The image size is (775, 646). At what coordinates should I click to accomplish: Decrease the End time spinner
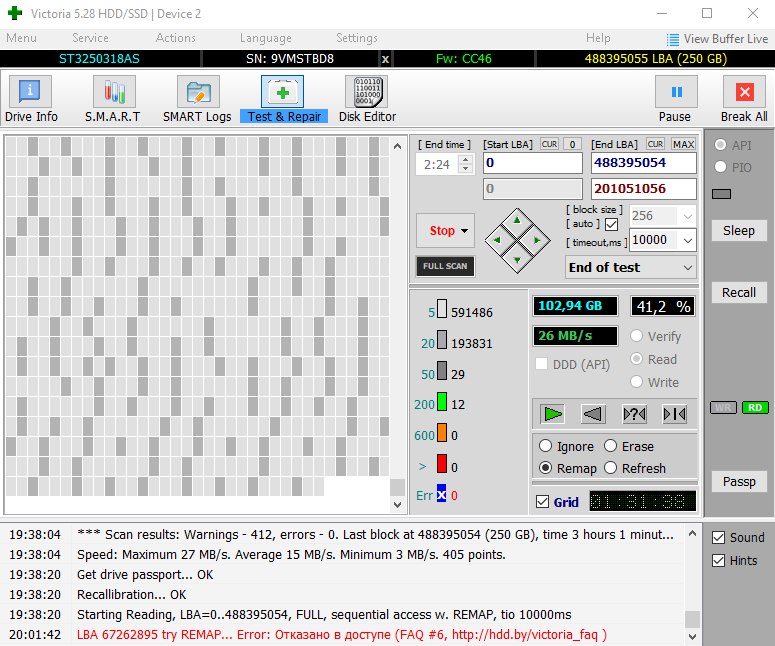[465, 169]
